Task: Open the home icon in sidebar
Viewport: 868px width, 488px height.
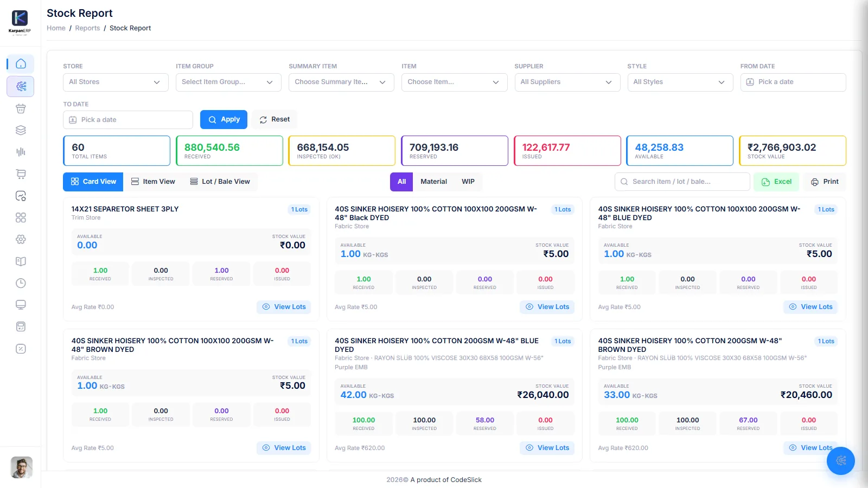Action: click(x=21, y=64)
